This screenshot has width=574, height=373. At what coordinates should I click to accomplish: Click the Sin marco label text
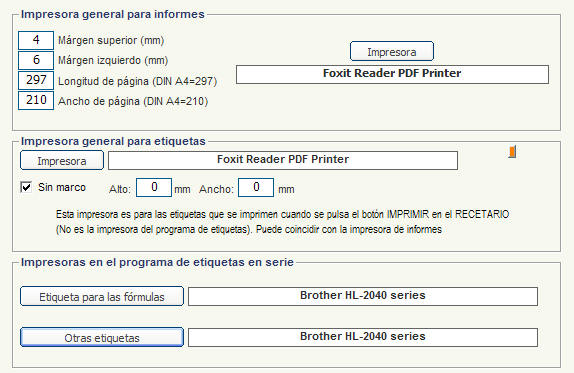62,187
